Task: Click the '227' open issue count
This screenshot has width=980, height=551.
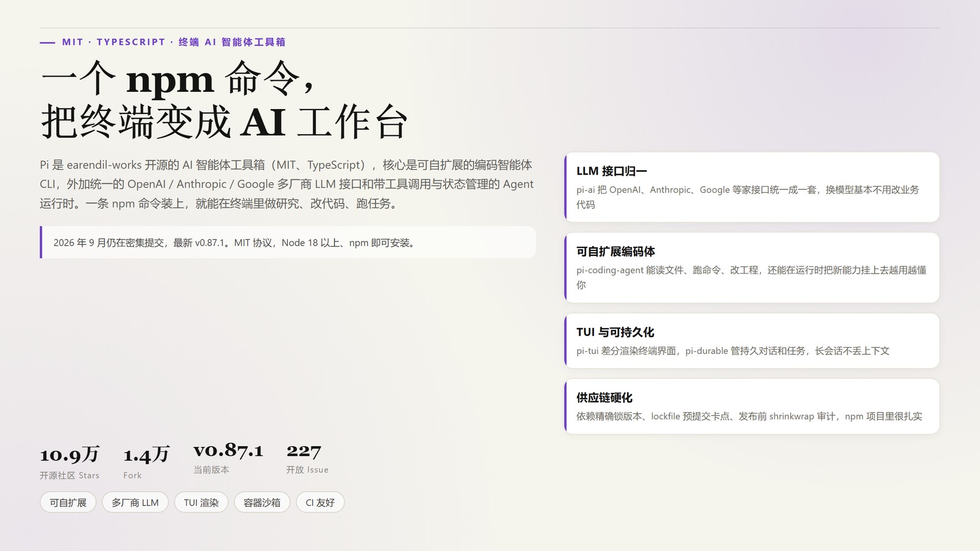Action: 303,451
